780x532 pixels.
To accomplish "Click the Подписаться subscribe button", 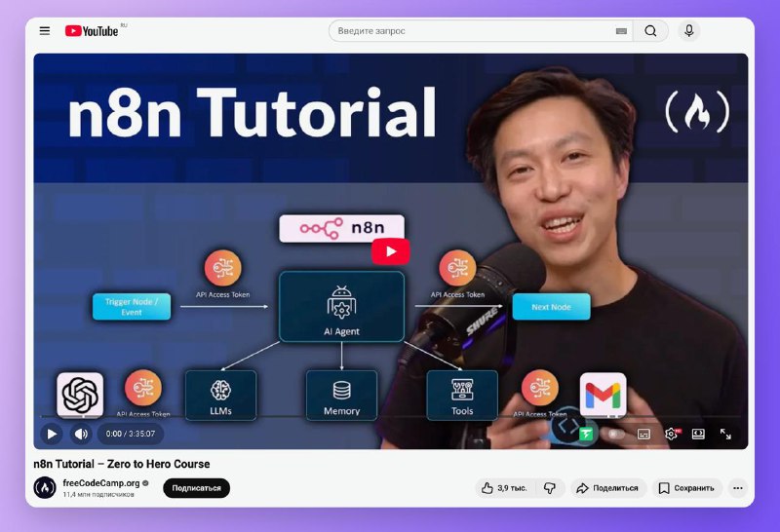I will tap(196, 487).
